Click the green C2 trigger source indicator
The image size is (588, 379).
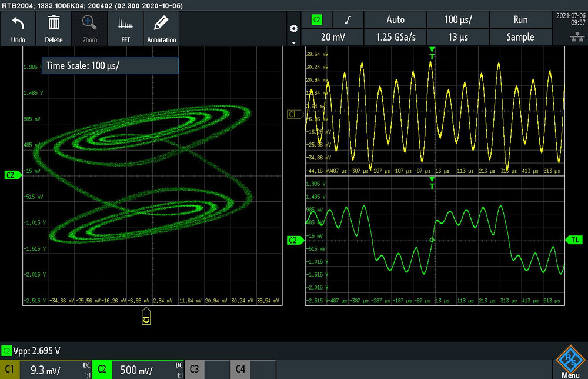pos(316,20)
